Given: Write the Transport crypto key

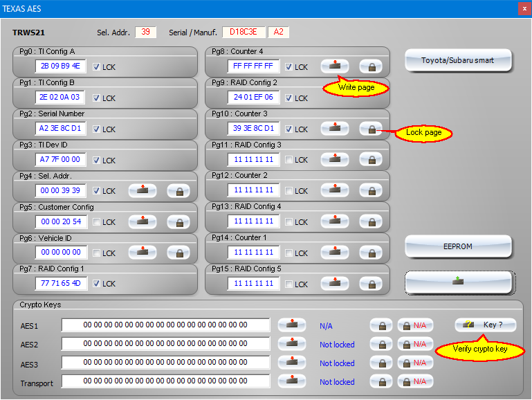Looking at the screenshot, I should 292,381.
